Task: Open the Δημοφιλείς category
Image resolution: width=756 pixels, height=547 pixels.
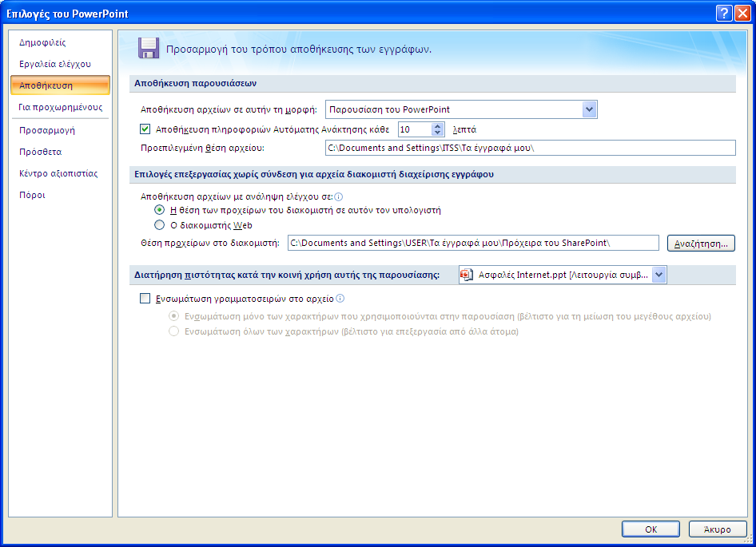Action: click(42, 42)
